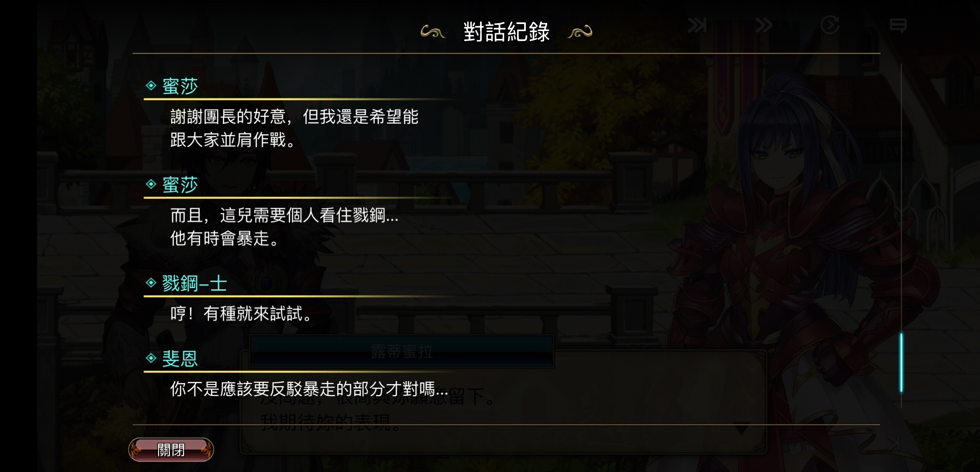
Task: Click the diamond icon beside second 蜜莎
Action: click(x=151, y=184)
